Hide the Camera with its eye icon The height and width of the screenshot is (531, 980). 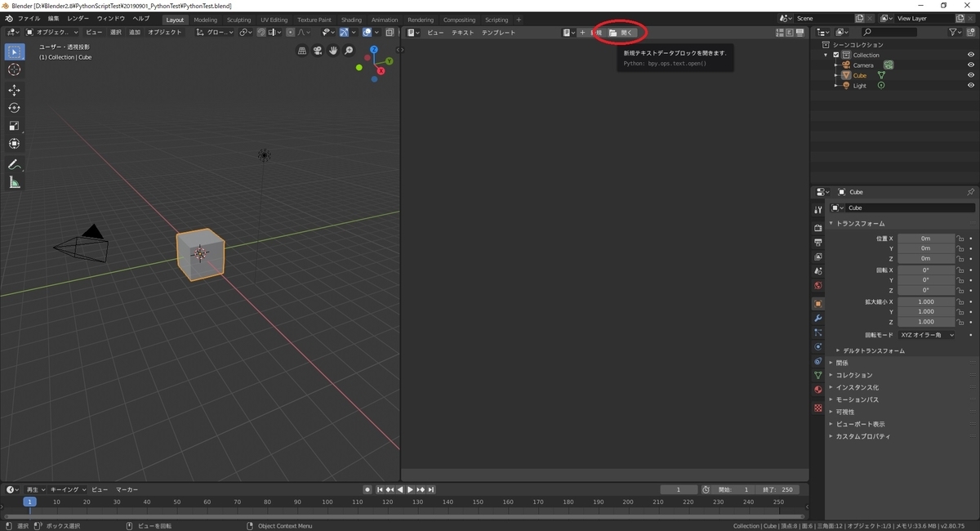point(971,65)
